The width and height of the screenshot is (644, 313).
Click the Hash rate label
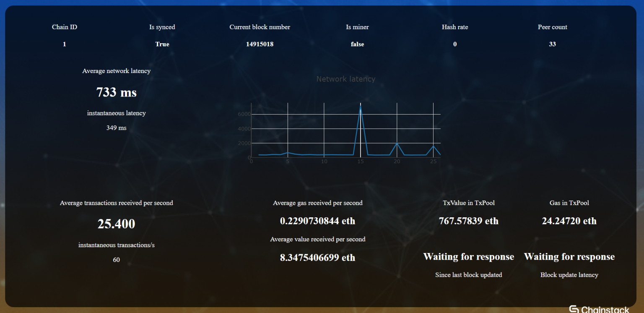455,27
